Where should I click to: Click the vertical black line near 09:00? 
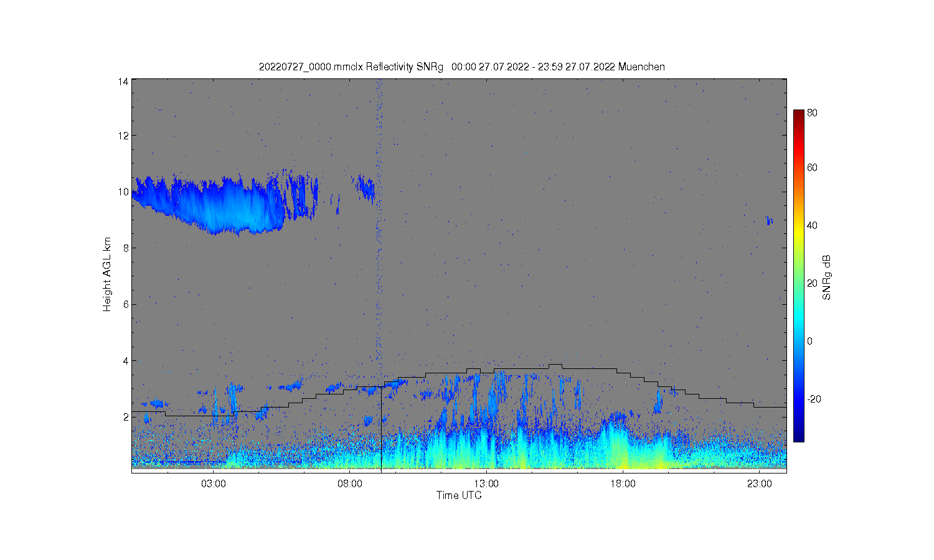[381, 429]
